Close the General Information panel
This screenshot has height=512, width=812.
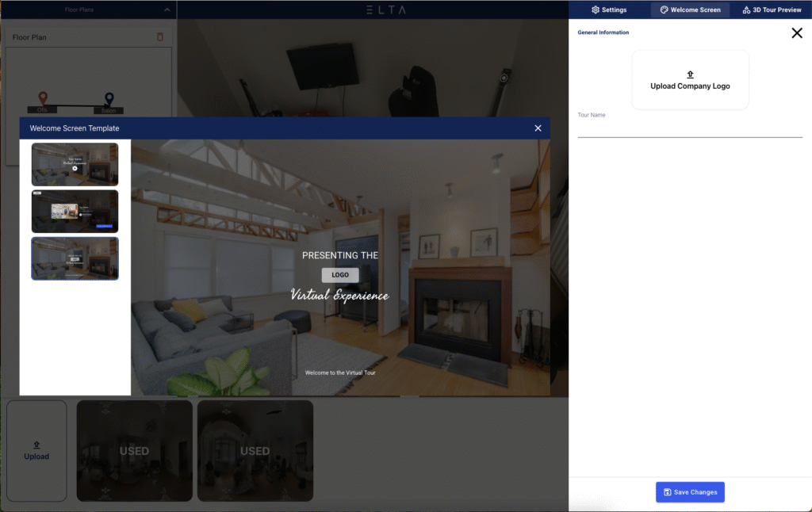pos(797,32)
